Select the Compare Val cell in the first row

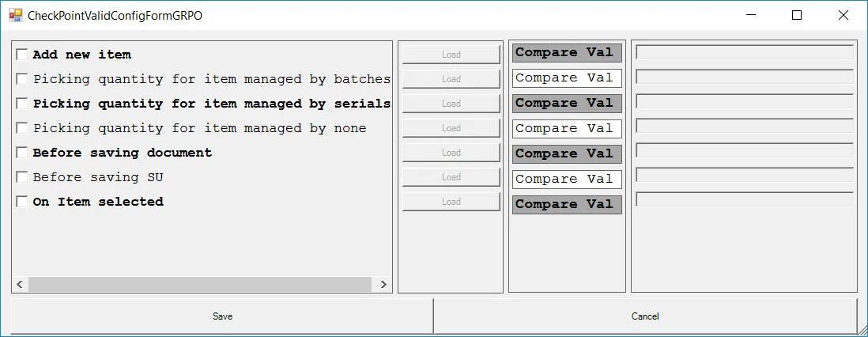(567, 53)
